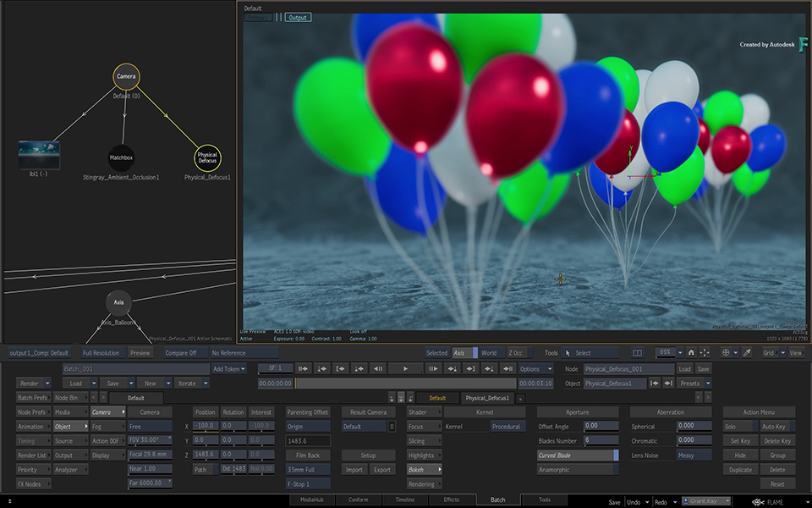812x508 pixels.
Task: Toggle the Anamorphic option
Action: (578, 470)
